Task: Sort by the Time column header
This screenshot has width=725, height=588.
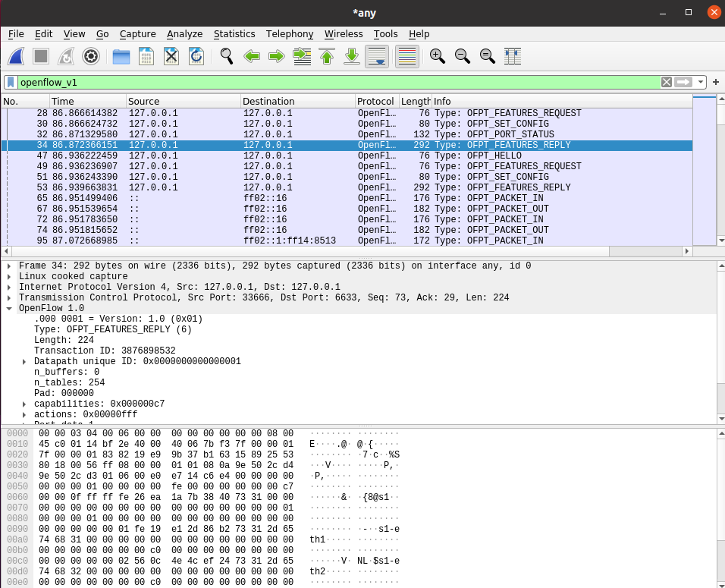Action: click(x=88, y=102)
